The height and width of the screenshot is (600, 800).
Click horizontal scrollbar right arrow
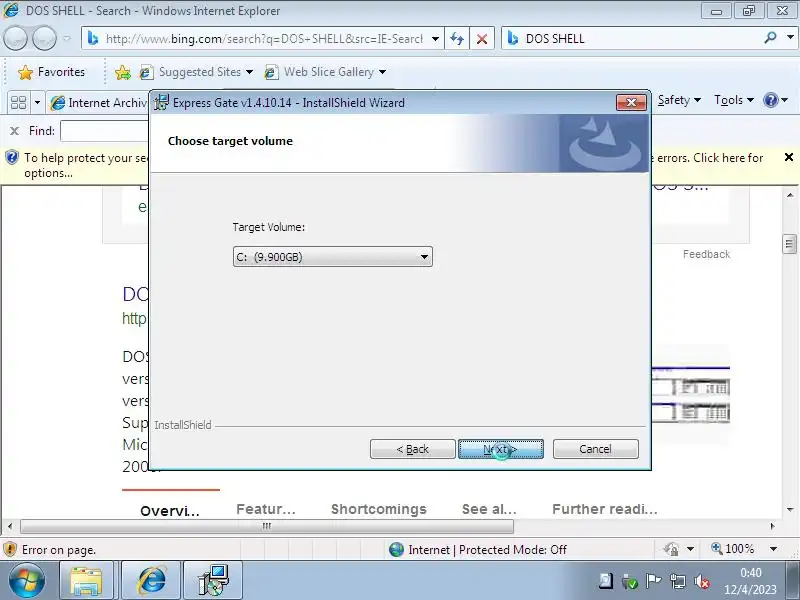pyautogui.click(x=772, y=526)
